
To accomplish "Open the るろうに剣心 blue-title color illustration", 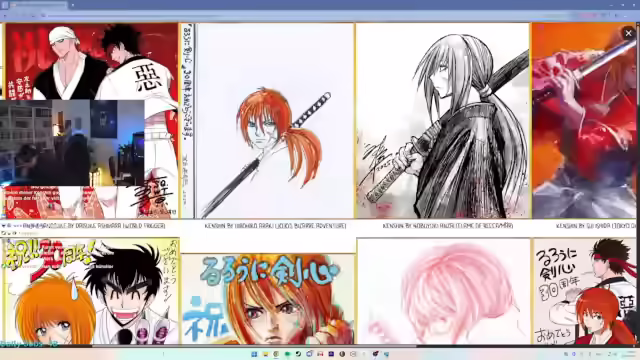I will pos(268,299).
